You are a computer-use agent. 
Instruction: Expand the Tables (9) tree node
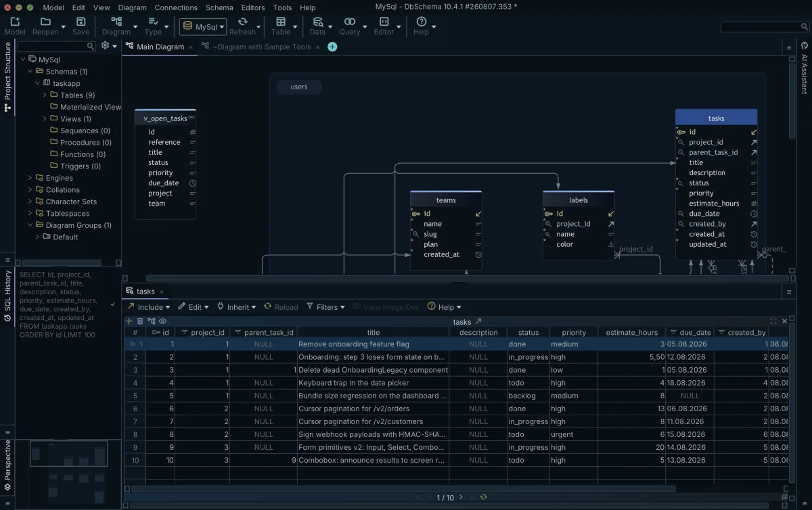(45, 95)
